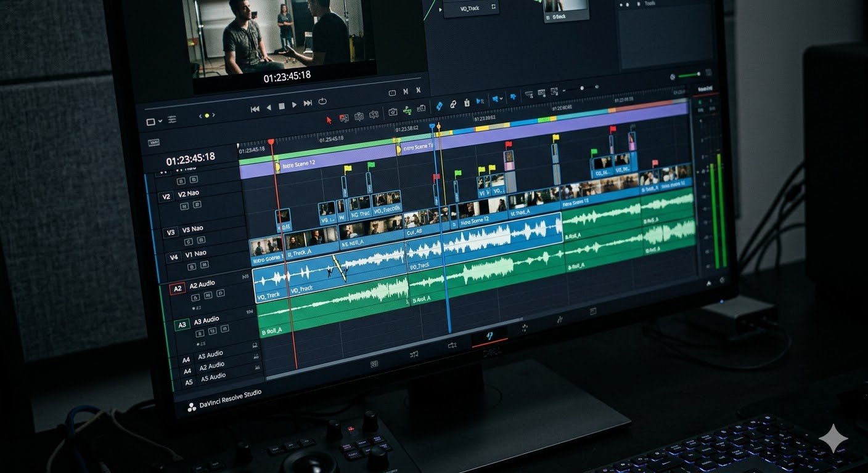This screenshot has width=868, height=473.
Task: Click the 'A2 Audio' track name
Action: (202, 285)
